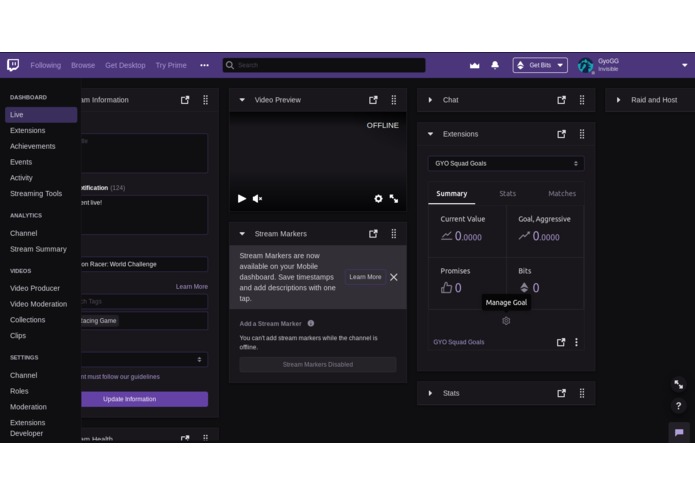Select Live in the dashboard sidebar

41,115
